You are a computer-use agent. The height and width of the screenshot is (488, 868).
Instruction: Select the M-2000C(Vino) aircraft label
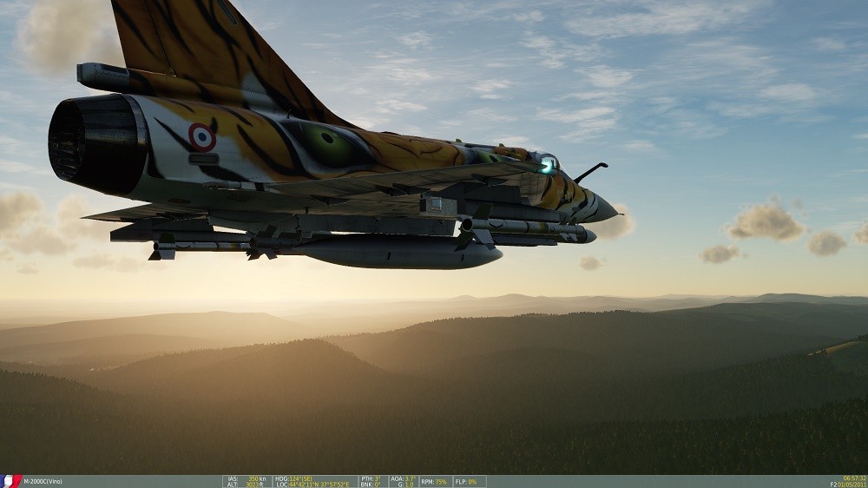[x=43, y=482]
